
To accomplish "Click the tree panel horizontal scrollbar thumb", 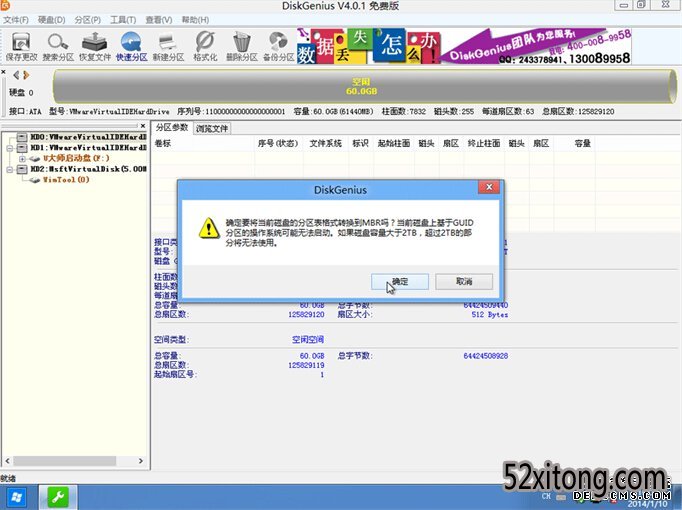I will coord(64,461).
